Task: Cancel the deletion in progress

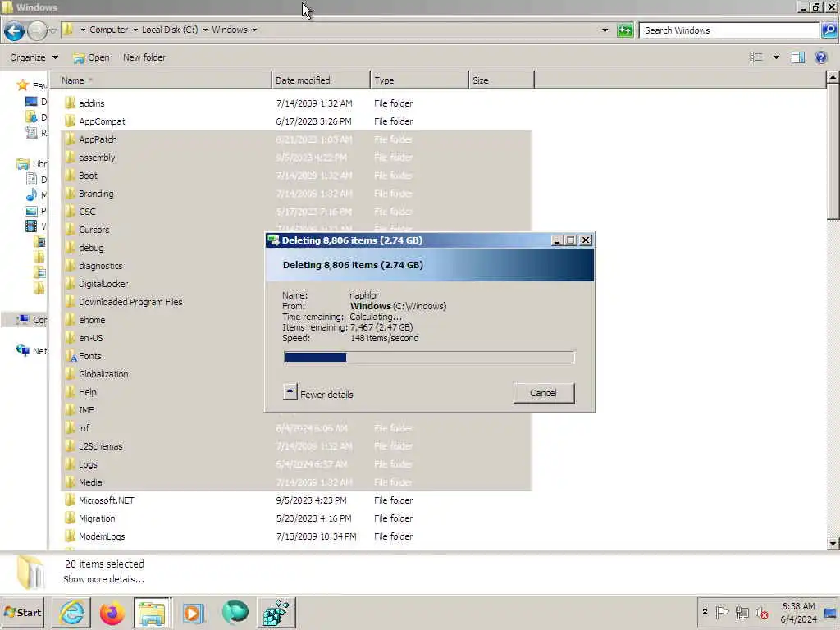Action: (544, 393)
